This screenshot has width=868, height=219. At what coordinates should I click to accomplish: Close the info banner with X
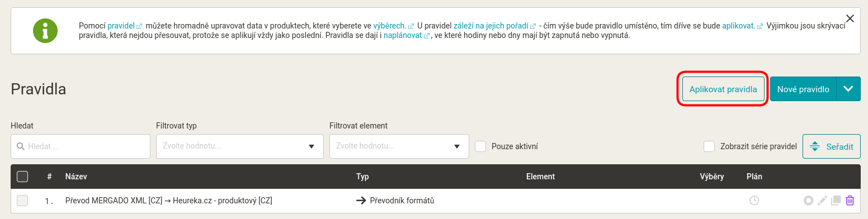850,18
